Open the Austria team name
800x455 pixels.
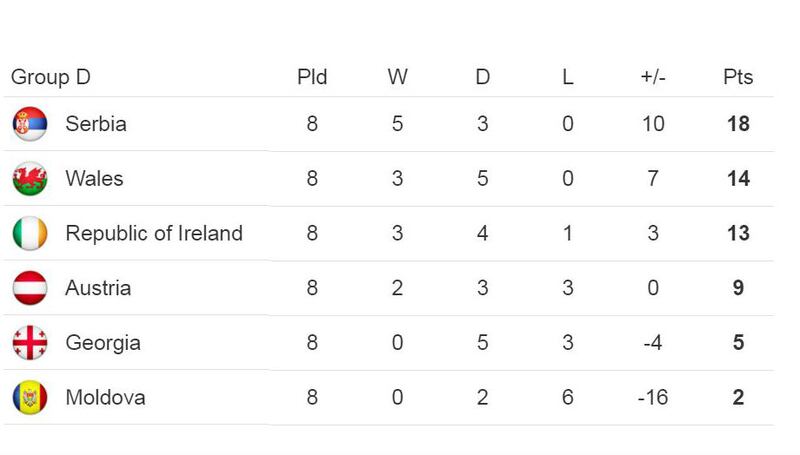(98, 288)
